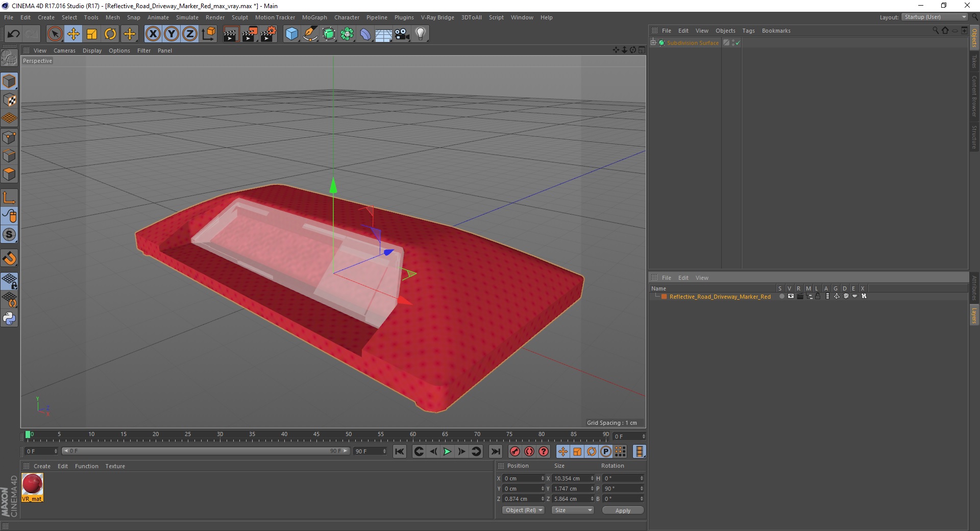Click Rotation P stepper arrows
The width and height of the screenshot is (980, 531).
click(x=642, y=489)
